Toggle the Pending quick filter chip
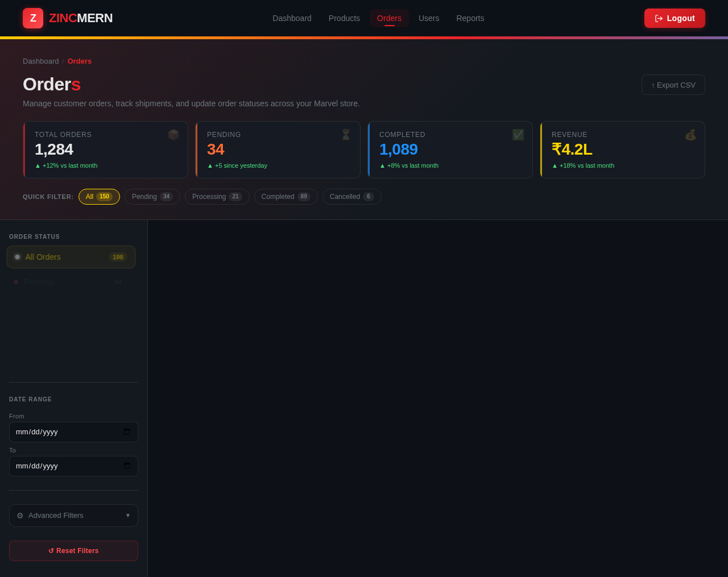 (x=152, y=197)
